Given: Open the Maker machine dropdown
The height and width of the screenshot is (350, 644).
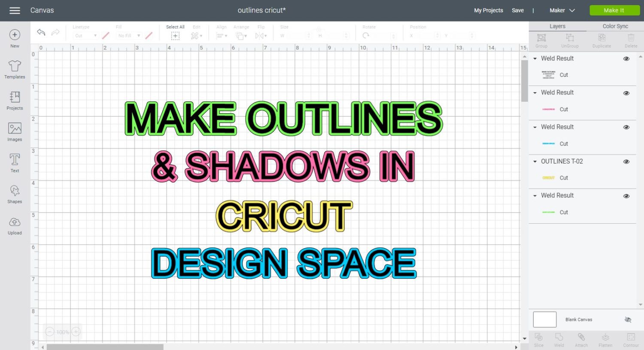Looking at the screenshot, I should point(562,10).
